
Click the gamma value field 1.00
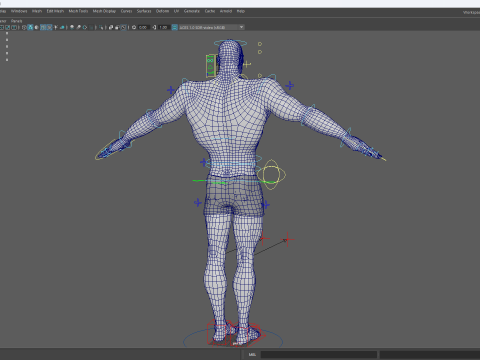[x=163, y=27]
